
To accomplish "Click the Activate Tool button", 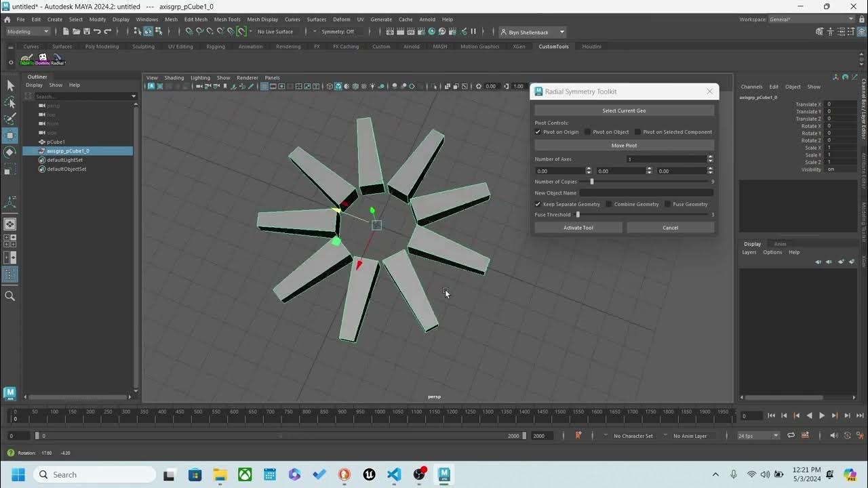I will click(x=578, y=228).
